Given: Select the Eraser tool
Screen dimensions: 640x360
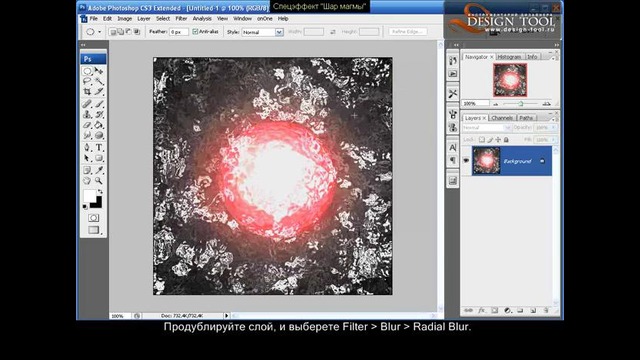Looking at the screenshot, I should 87,125.
